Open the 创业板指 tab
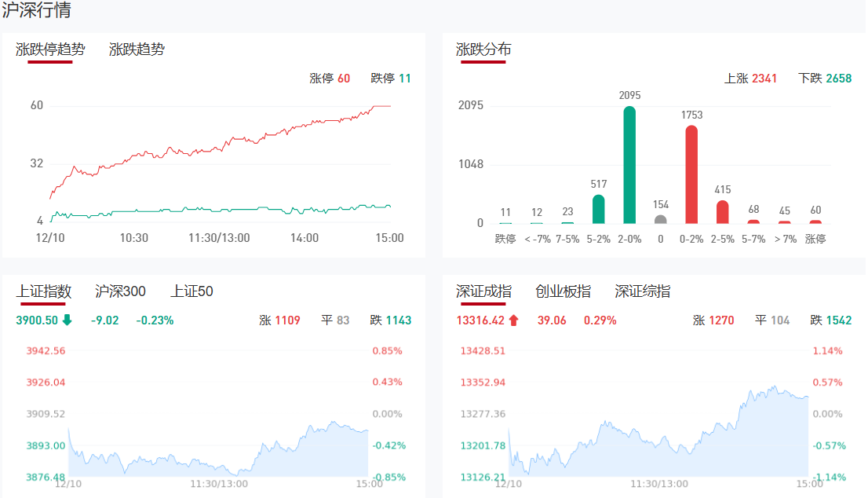Viewport: 868px width, 498px height. click(563, 291)
